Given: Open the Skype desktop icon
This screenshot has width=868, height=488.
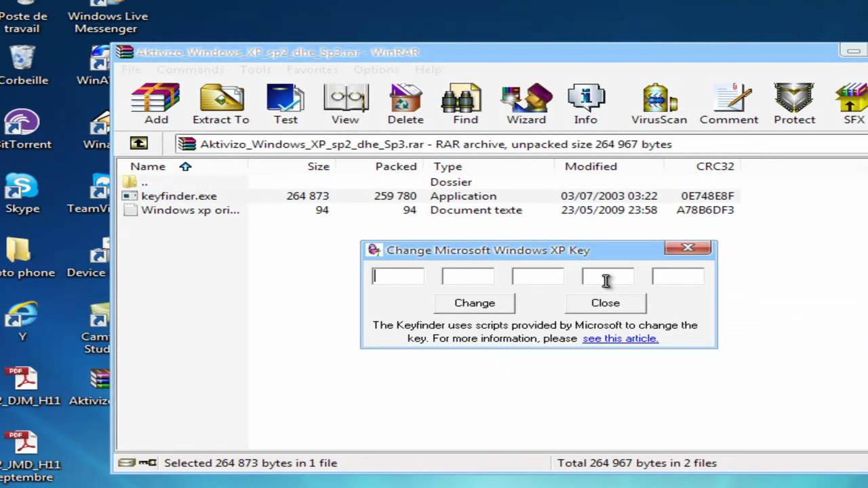Looking at the screenshot, I should (x=22, y=194).
